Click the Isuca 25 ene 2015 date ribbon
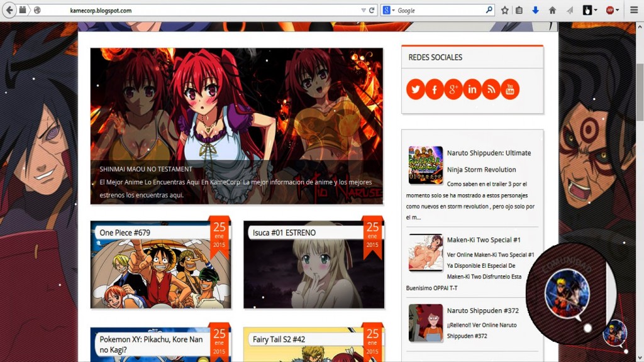 372,237
